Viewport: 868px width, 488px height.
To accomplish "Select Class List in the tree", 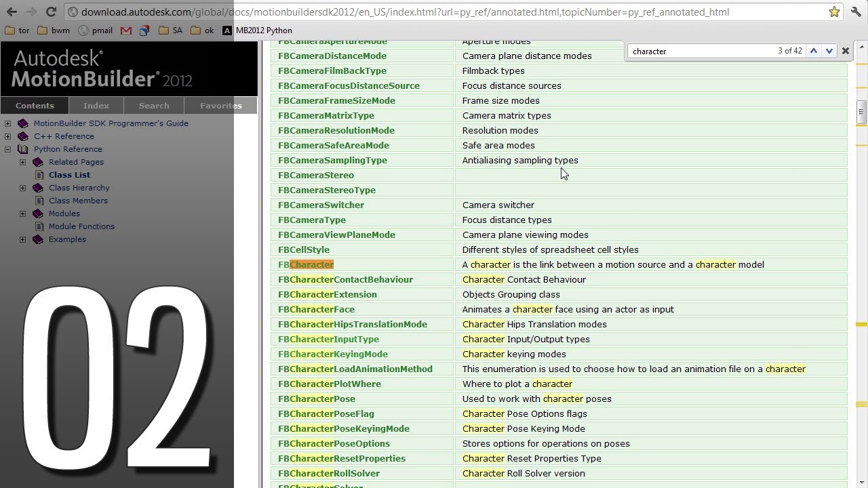I will 69,175.
